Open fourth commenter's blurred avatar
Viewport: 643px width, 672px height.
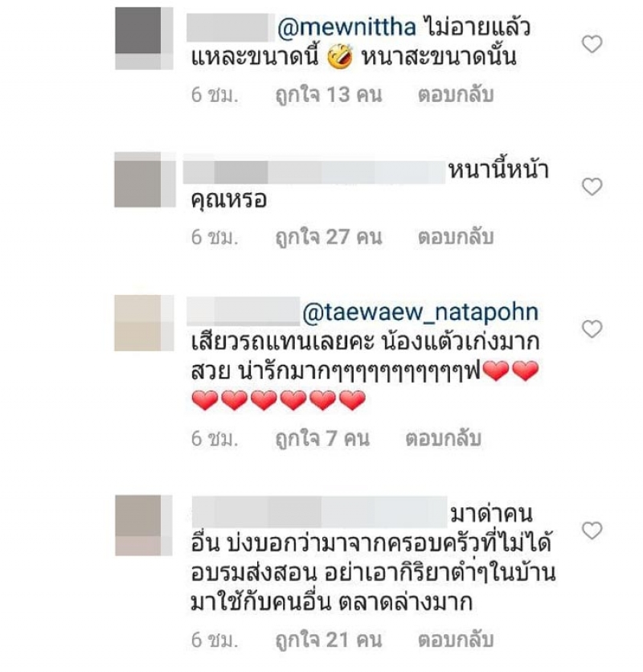coord(144,526)
